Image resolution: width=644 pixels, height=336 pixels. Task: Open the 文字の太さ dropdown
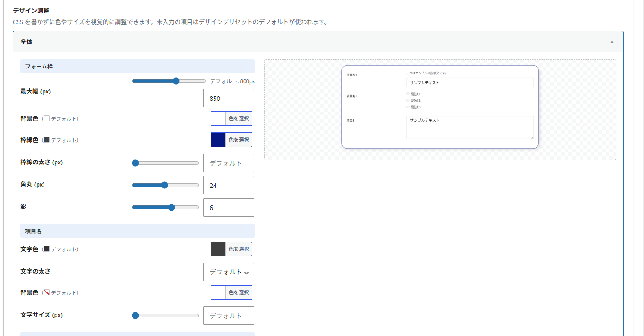click(229, 272)
